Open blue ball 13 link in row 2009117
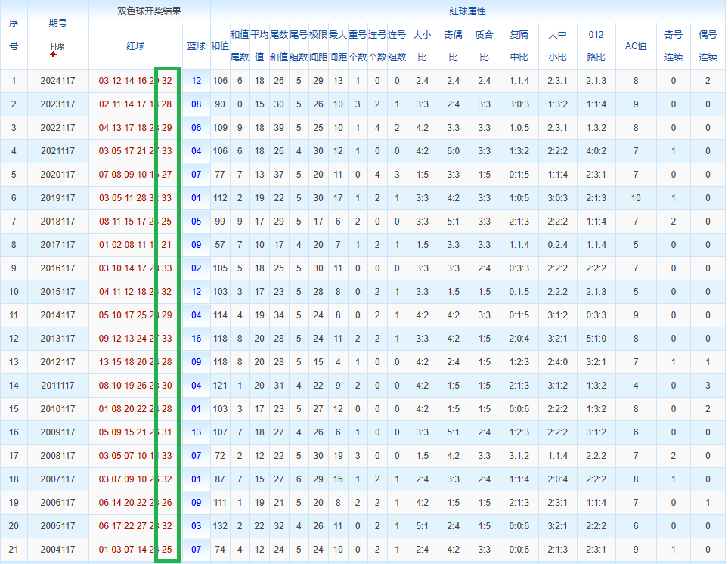 197,432
